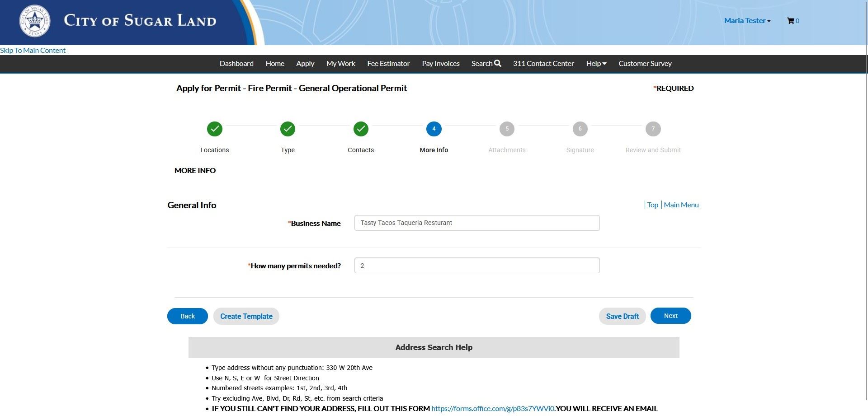Viewport: 868px width, 416px height.
Task: Click the Create Template button
Action: [246, 316]
